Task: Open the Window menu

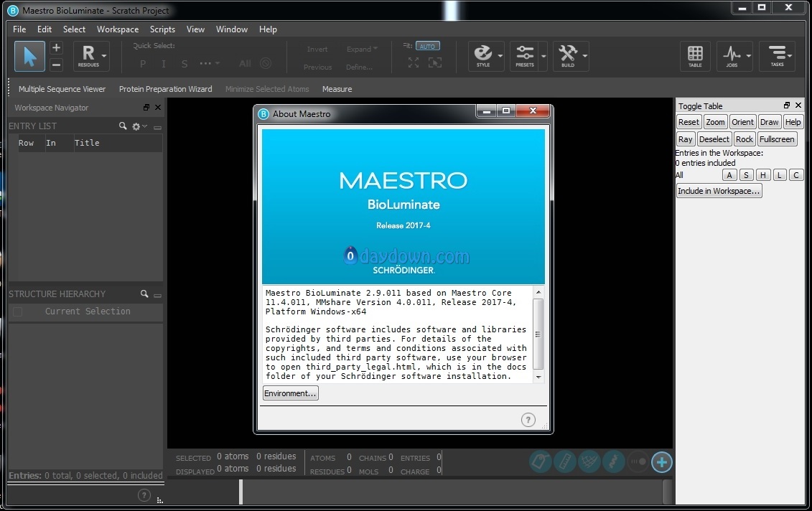Action: coord(231,29)
